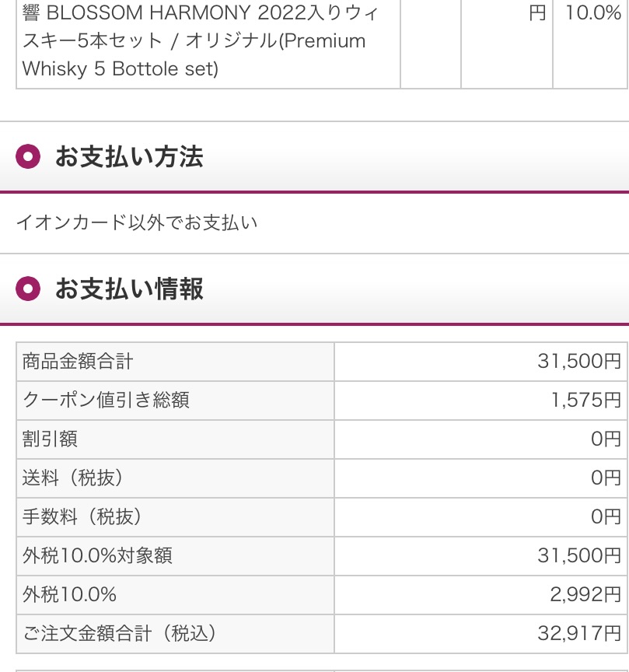Tap the 手数料（税抜） label
Image resolution: width=629 pixels, height=672 pixels.
[x=82, y=517]
